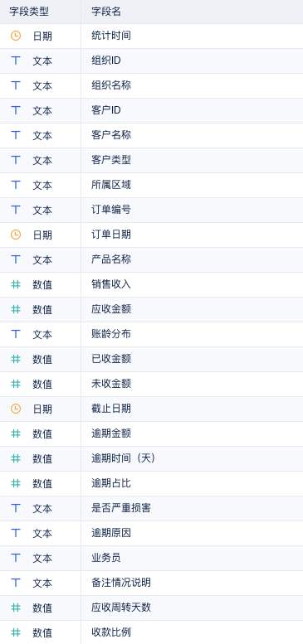Click the clock icon beside 统计时间
This screenshot has height=644, width=303.
pos(16,36)
